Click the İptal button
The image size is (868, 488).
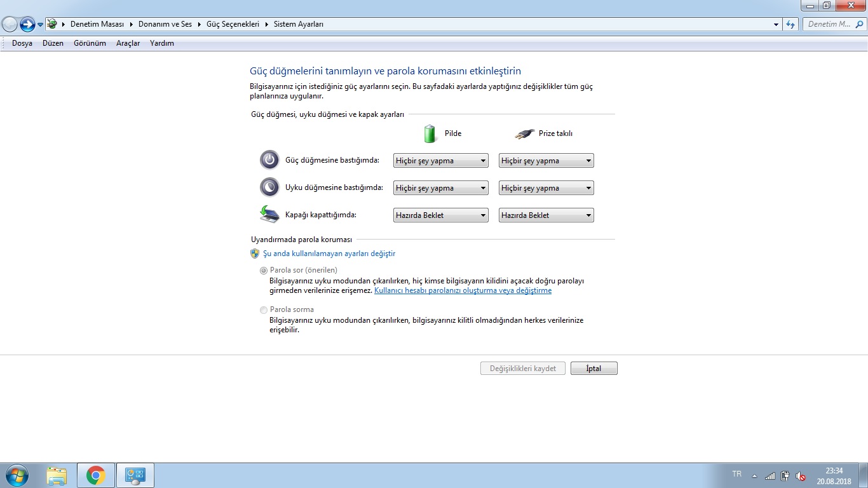coord(593,369)
